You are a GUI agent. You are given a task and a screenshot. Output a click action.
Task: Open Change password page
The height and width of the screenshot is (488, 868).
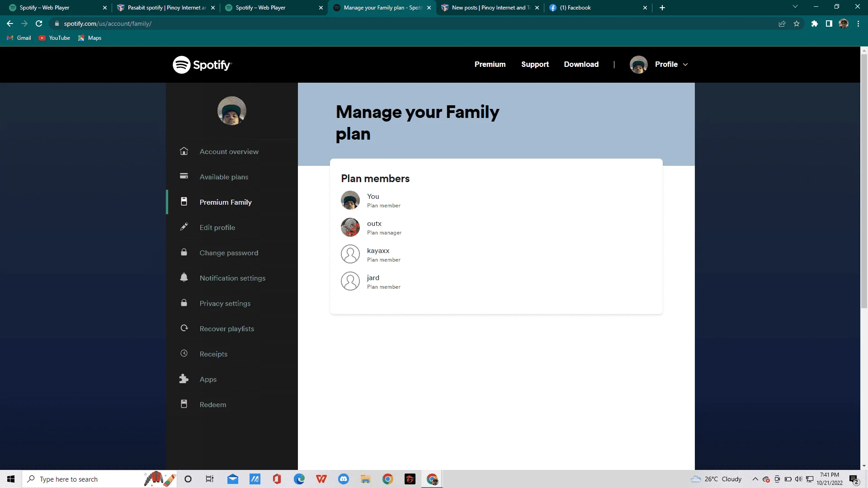click(x=229, y=253)
